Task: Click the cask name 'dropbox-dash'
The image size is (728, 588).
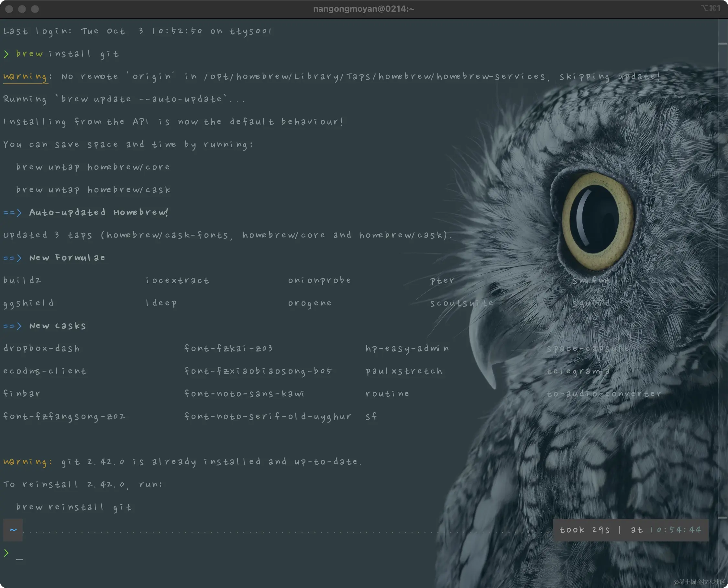Action: (x=42, y=348)
